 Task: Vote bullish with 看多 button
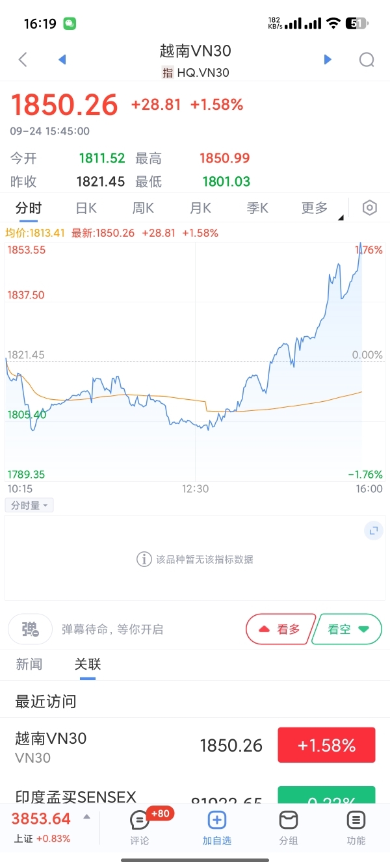pos(280,629)
